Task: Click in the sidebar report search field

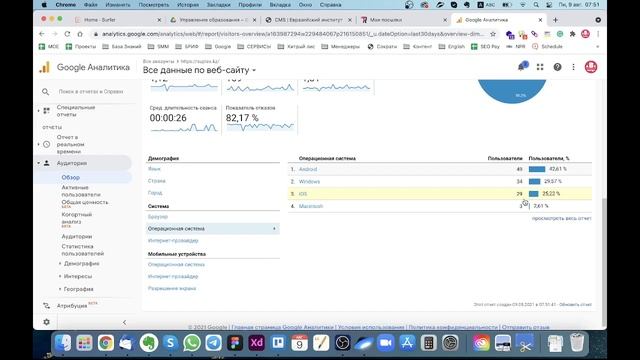Action: tap(91, 92)
